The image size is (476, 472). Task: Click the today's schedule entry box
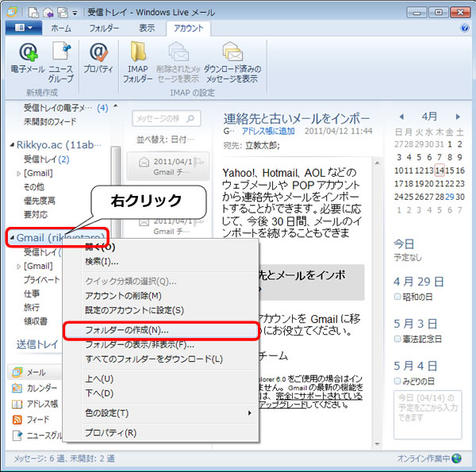click(x=428, y=415)
